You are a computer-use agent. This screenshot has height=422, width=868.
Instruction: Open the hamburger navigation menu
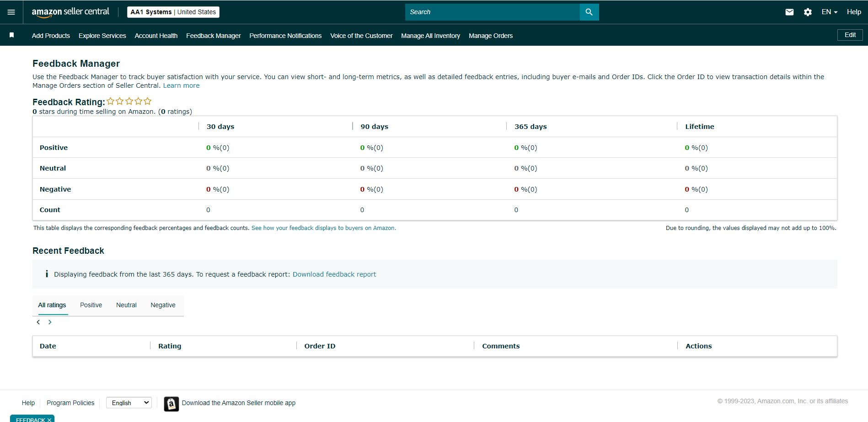tap(11, 12)
